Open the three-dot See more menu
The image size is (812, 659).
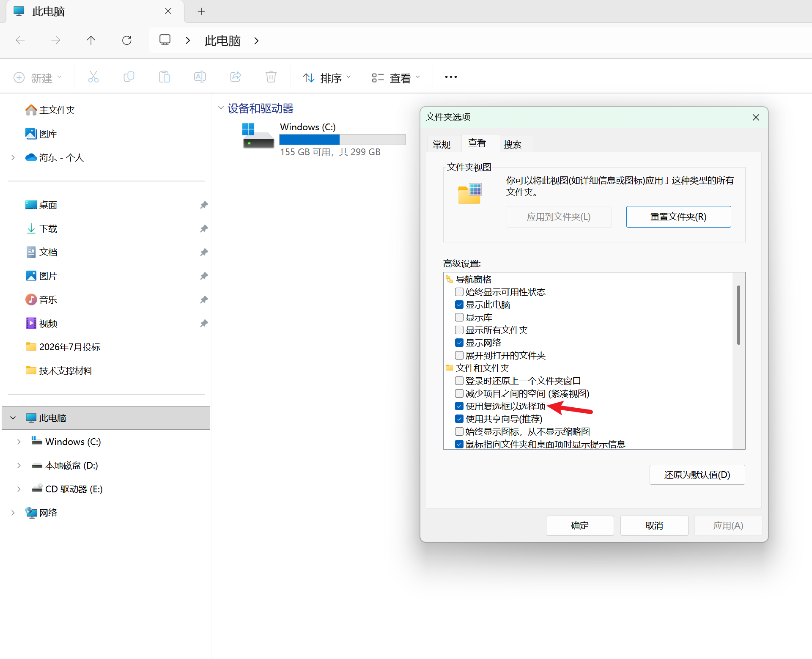click(x=451, y=77)
